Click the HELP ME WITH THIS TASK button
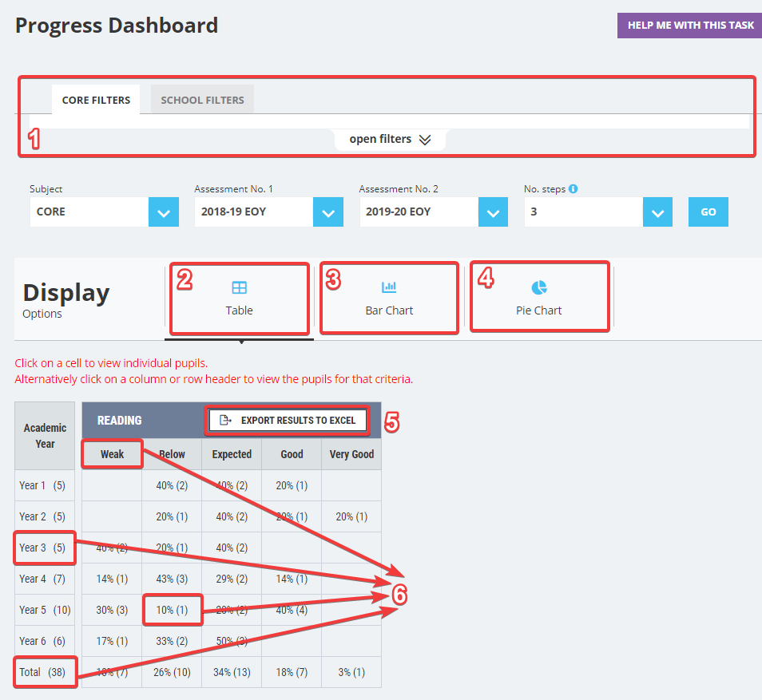The image size is (762, 700). pos(689,25)
